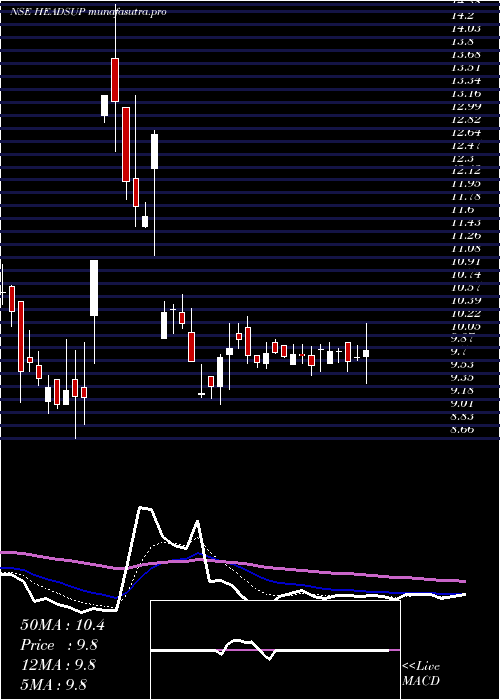500x700 pixels.
Task: Click the 9.53 price axis label
Action: [462, 365]
